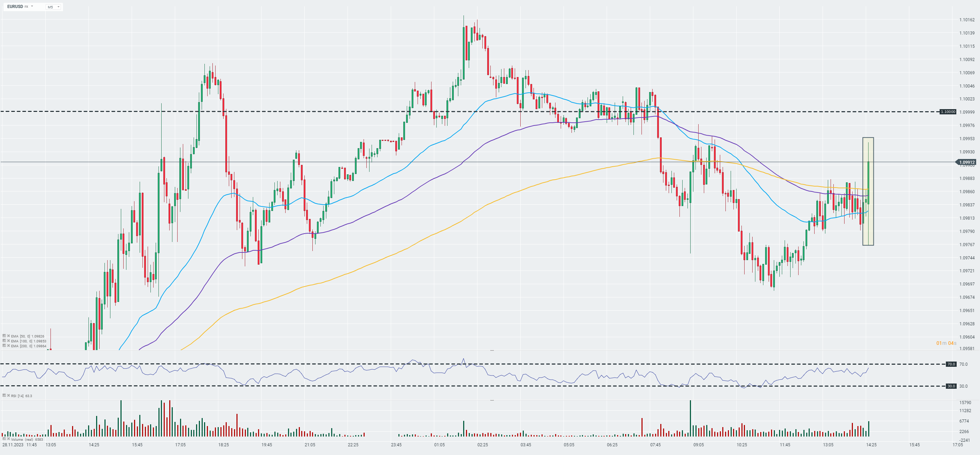The image size is (980, 455).
Task: Click the divider handle above RSI panel
Action: click(492, 350)
